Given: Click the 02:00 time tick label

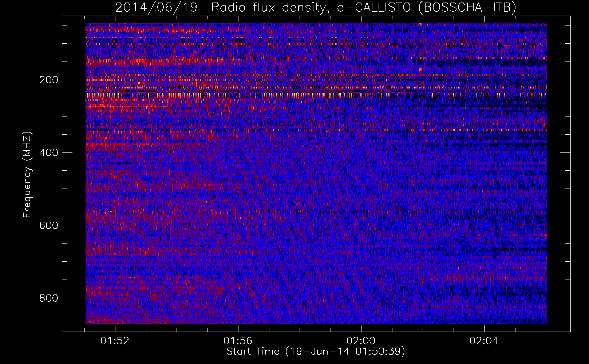Looking at the screenshot, I should 361,341.
